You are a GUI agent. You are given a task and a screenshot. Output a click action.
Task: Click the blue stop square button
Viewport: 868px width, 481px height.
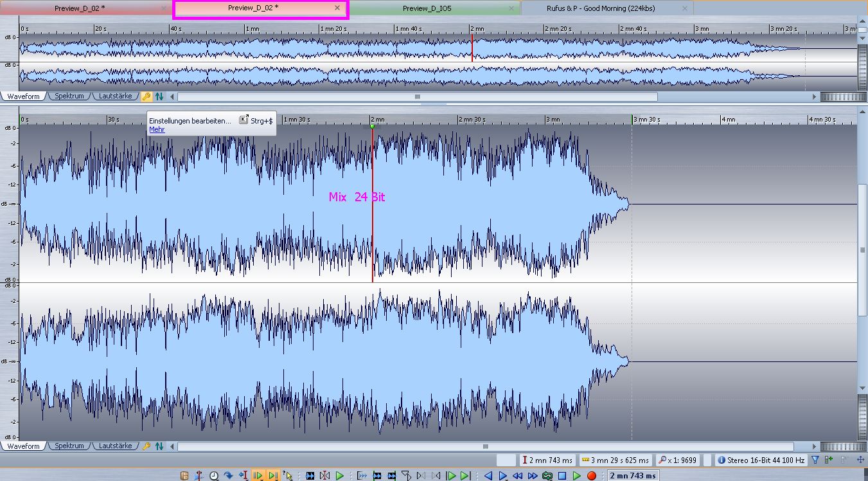point(562,476)
